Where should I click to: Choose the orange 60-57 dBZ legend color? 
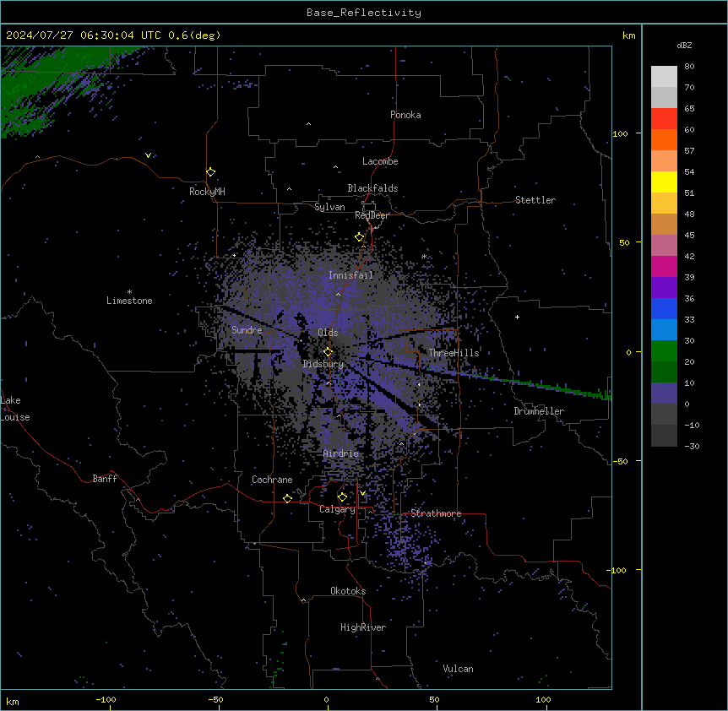point(664,139)
